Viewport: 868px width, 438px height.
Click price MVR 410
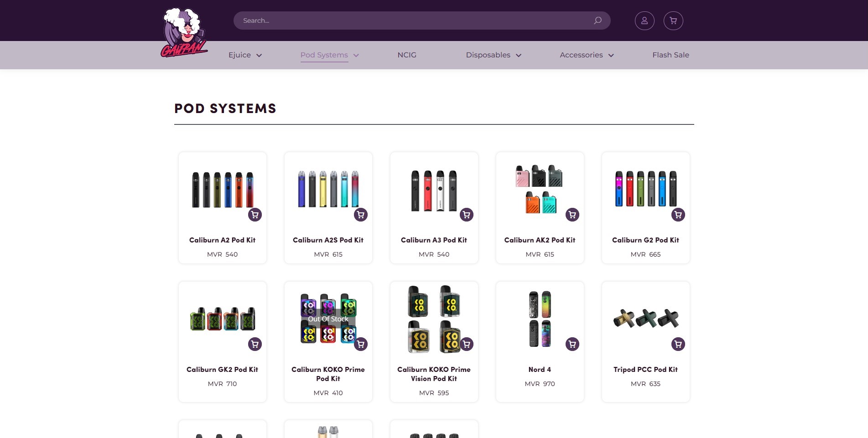[x=328, y=393]
